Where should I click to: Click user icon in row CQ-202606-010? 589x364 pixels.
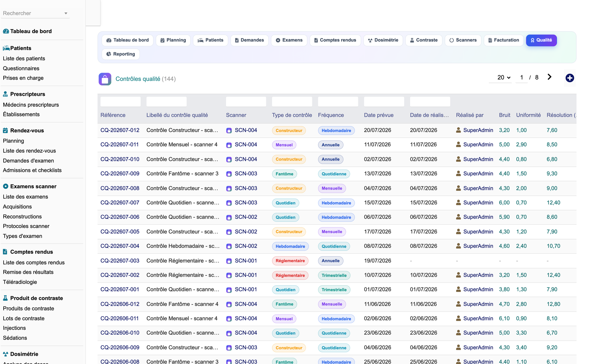click(459, 333)
